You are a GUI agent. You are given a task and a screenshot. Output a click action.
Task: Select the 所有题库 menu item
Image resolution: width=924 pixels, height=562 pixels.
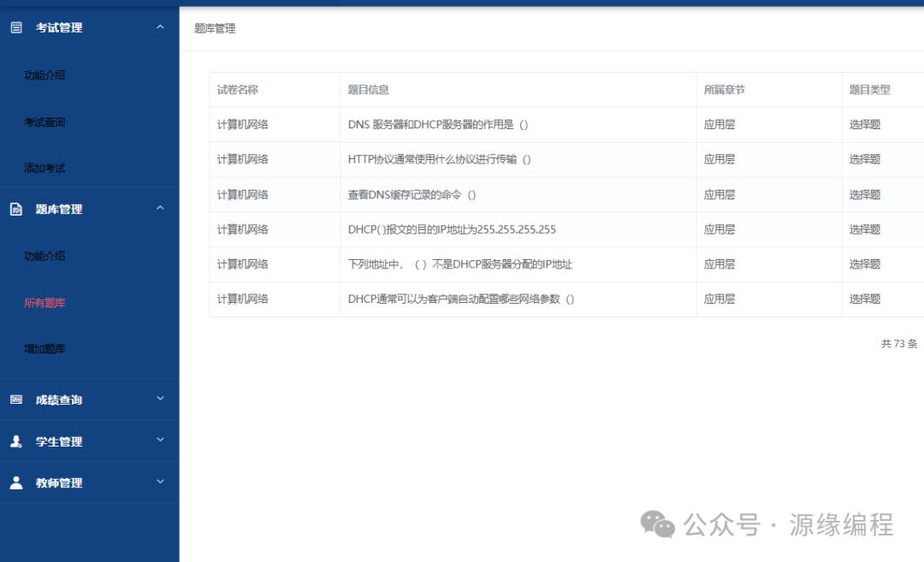coord(44,303)
